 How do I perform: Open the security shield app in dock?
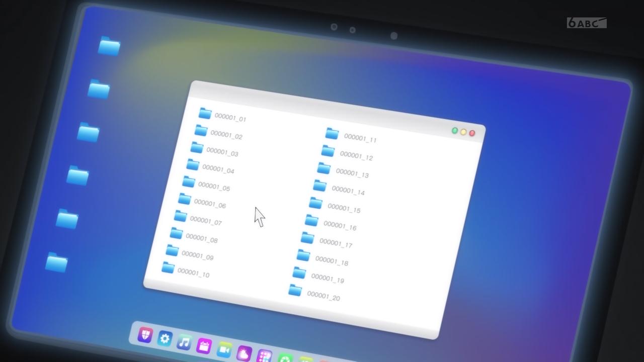pyautogui.click(x=145, y=335)
